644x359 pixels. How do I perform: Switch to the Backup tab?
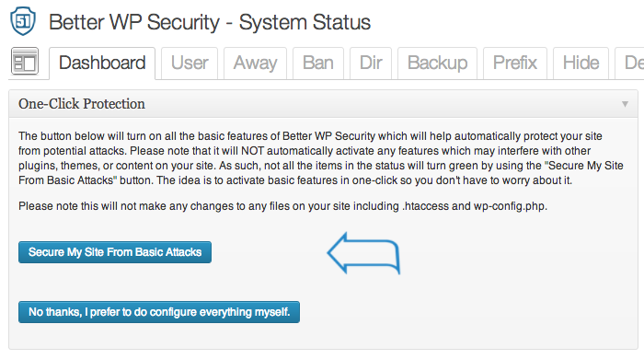pos(437,63)
